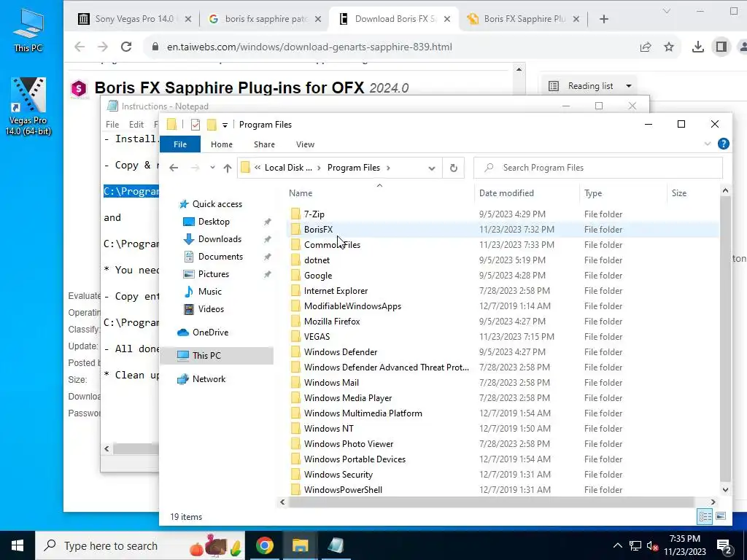747x560 pixels.
Task: Switch to large icons view layout icon
Action: click(721, 517)
